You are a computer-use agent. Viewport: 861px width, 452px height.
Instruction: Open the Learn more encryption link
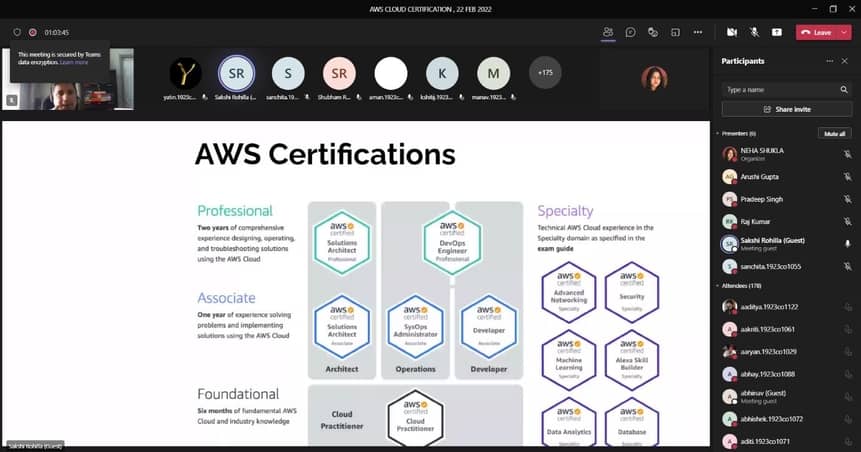tap(74, 62)
